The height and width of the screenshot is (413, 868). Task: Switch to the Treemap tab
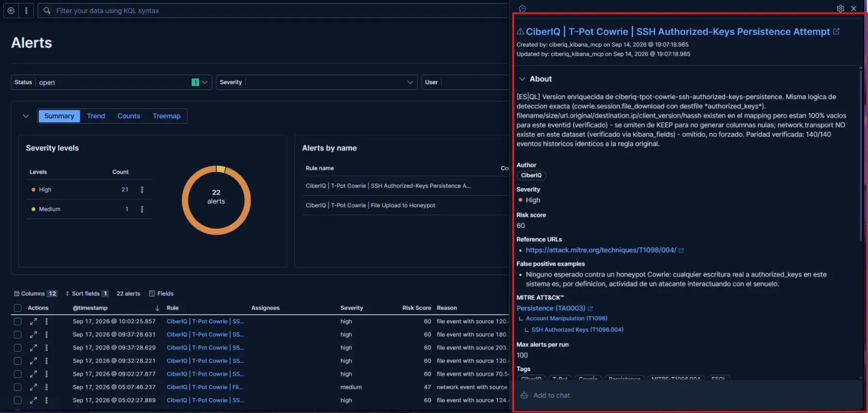pos(166,116)
